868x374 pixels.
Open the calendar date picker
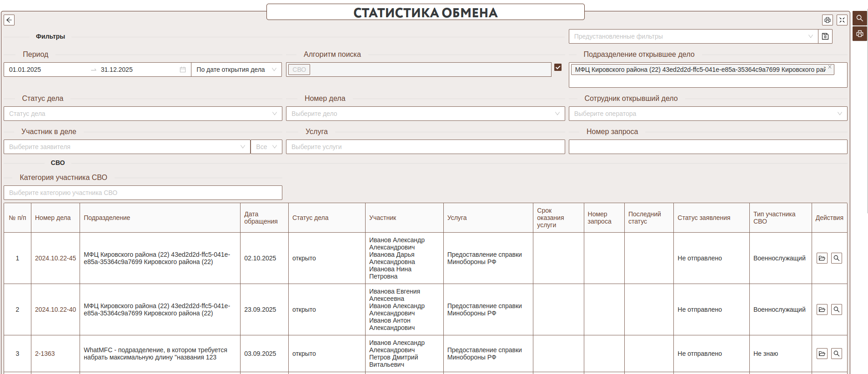[183, 70]
